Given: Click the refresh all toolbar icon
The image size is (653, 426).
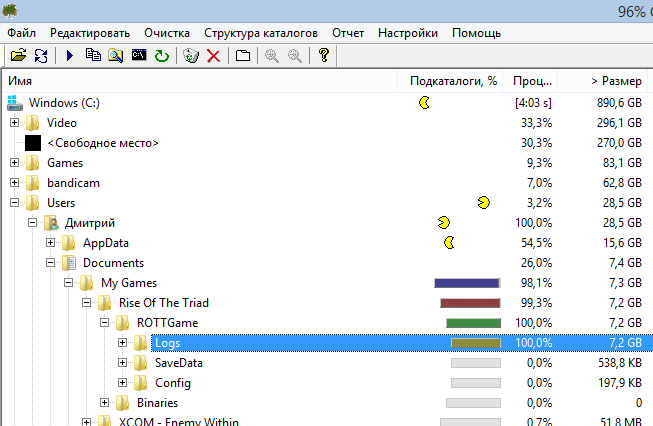Looking at the screenshot, I should coord(41,55).
